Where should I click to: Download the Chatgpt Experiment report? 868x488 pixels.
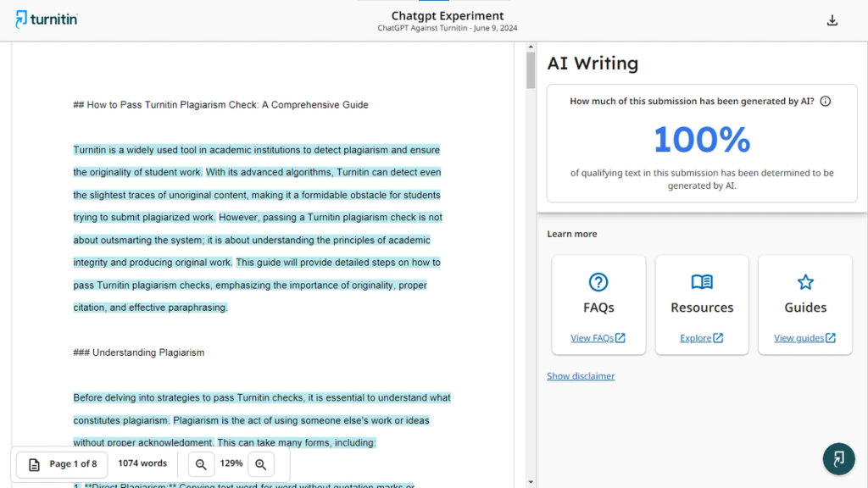pyautogui.click(x=832, y=19)
